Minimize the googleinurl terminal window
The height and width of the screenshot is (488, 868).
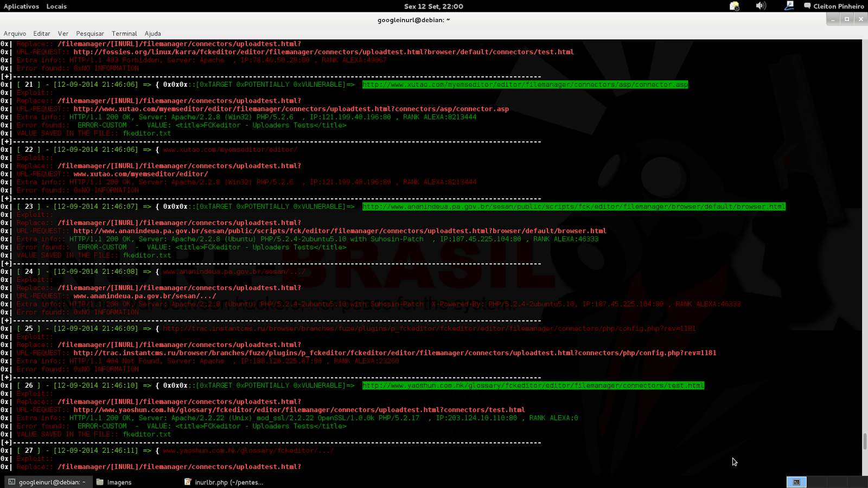833,19
